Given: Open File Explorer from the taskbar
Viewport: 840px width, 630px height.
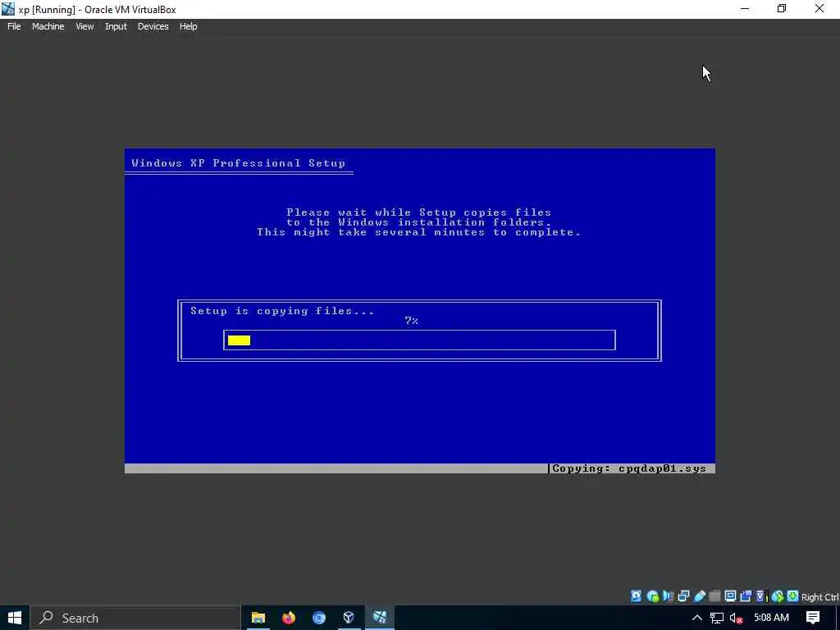Looking at the screenshot, I should click(x=258, y=618).
